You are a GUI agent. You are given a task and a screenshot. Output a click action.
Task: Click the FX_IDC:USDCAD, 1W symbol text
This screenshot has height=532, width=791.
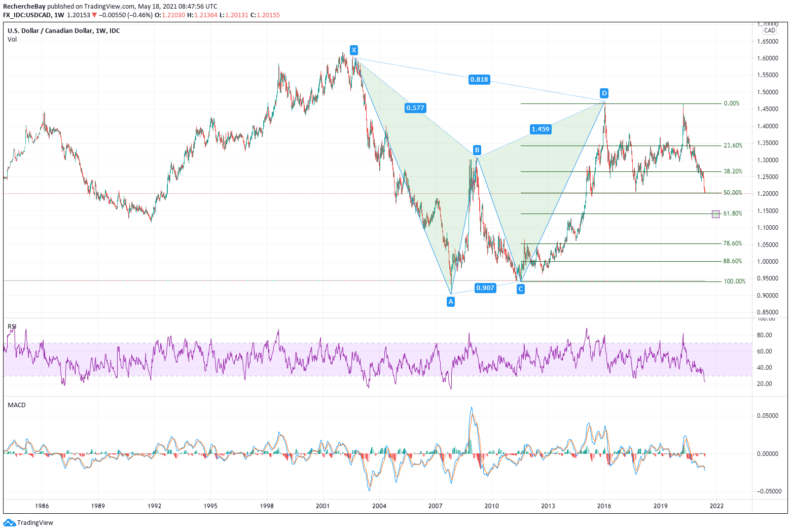coord(33,15)
